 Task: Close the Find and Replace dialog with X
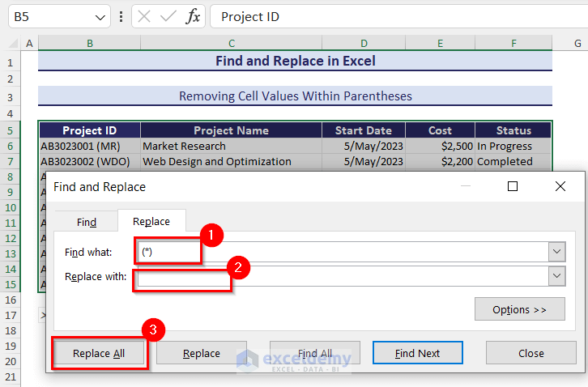pos(560,186)
